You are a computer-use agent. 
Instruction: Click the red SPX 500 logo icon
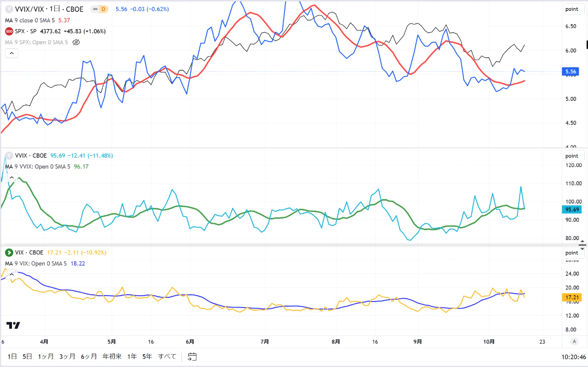tap(8, 31)
